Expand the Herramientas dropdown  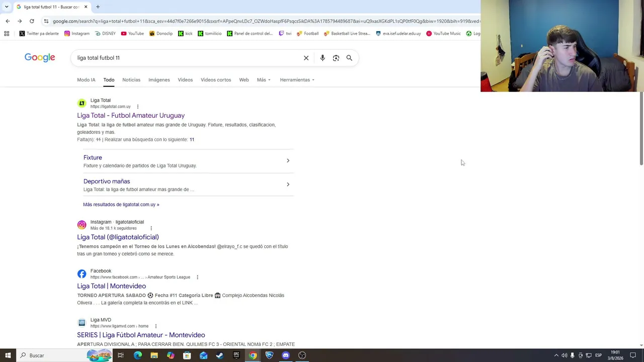[297, 80]
